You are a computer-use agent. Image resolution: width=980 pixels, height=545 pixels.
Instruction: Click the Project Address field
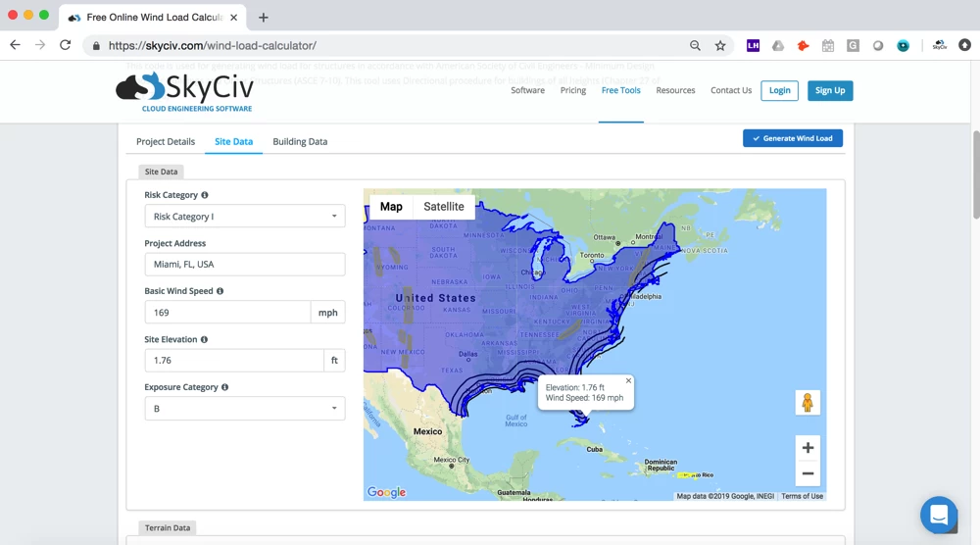click(x=245, y=265)
